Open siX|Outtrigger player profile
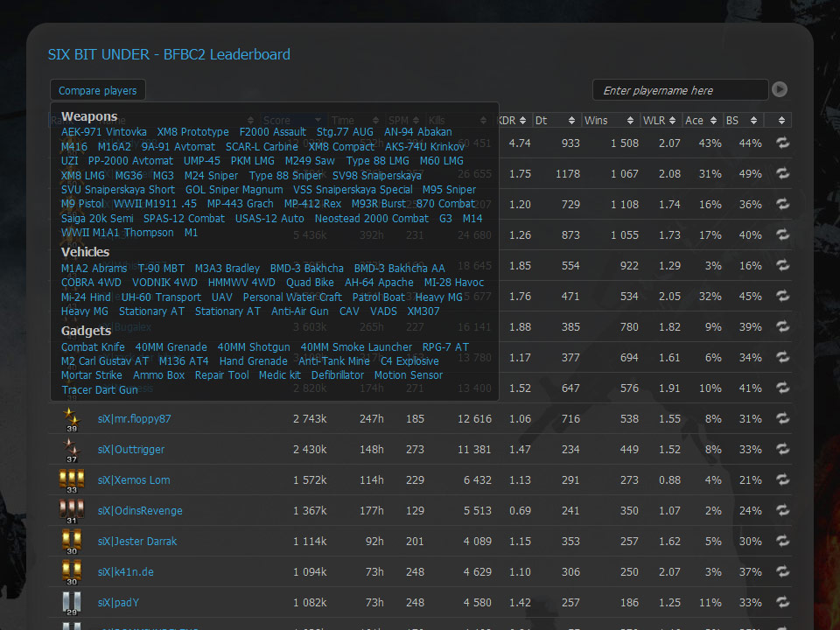 [131, 450]
